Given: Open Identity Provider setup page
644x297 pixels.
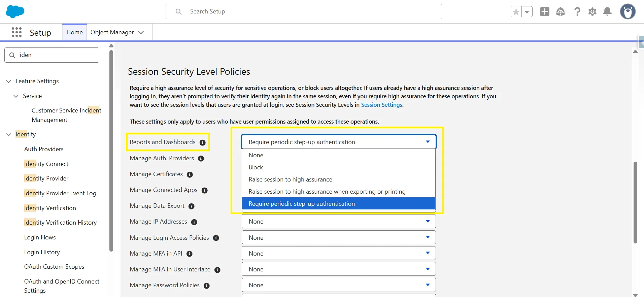Looking at the screenshot, I should (x=46, y=178).
